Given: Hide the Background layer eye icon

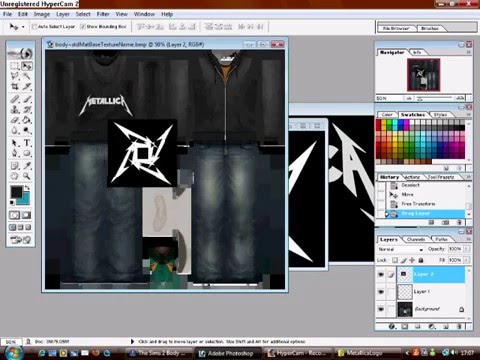Looking at the screenshot, I should [x=381, y=309].
